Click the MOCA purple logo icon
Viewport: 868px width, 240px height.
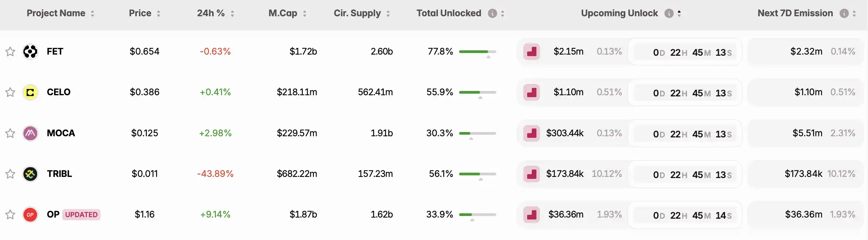point(30,133)
